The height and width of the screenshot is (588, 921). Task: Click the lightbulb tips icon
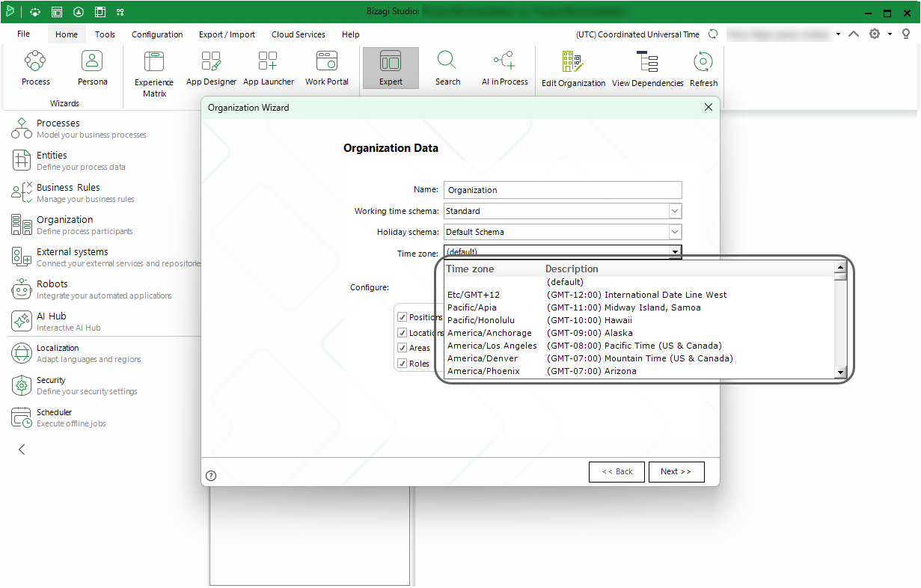[x=906, y=34]
